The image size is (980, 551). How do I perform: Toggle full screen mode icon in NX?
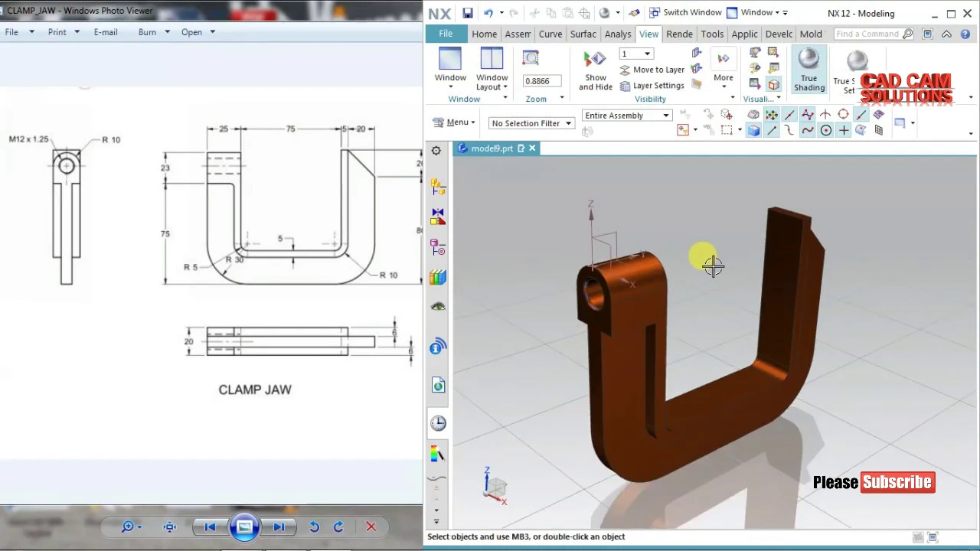click(928, 34)
